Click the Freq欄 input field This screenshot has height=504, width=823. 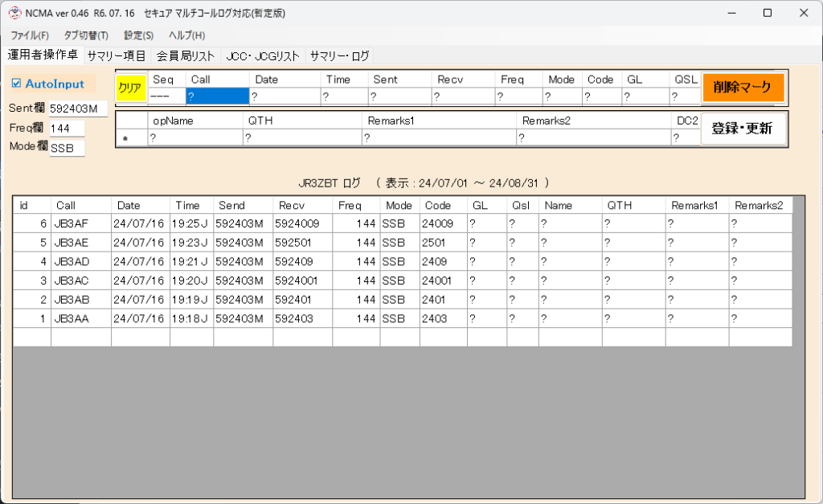[x=67, y=129]
